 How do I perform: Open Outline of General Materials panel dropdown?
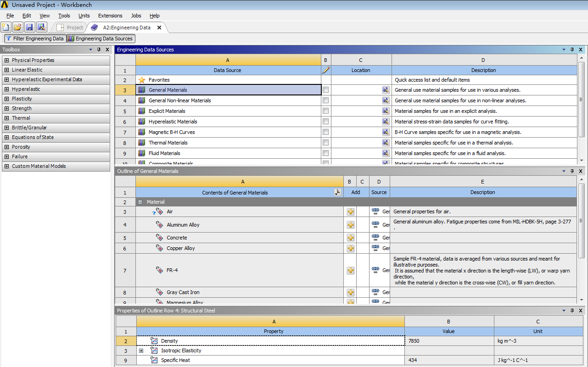click(x=564, y=171)
